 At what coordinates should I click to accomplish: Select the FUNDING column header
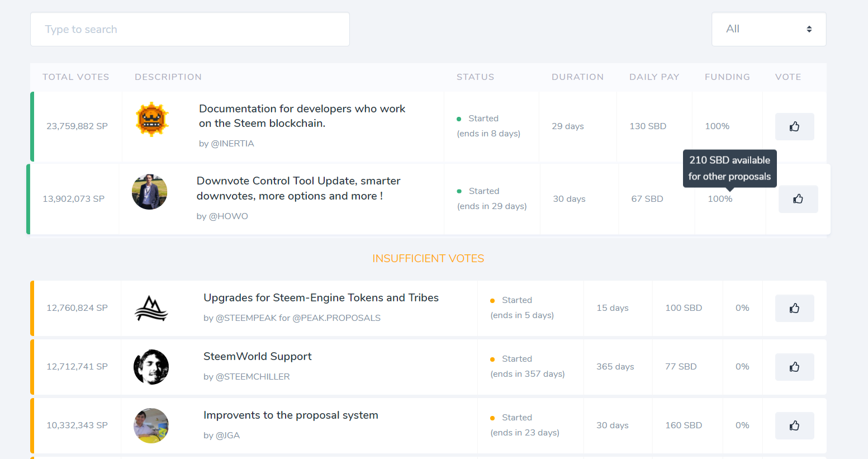(x=728, y=77)
